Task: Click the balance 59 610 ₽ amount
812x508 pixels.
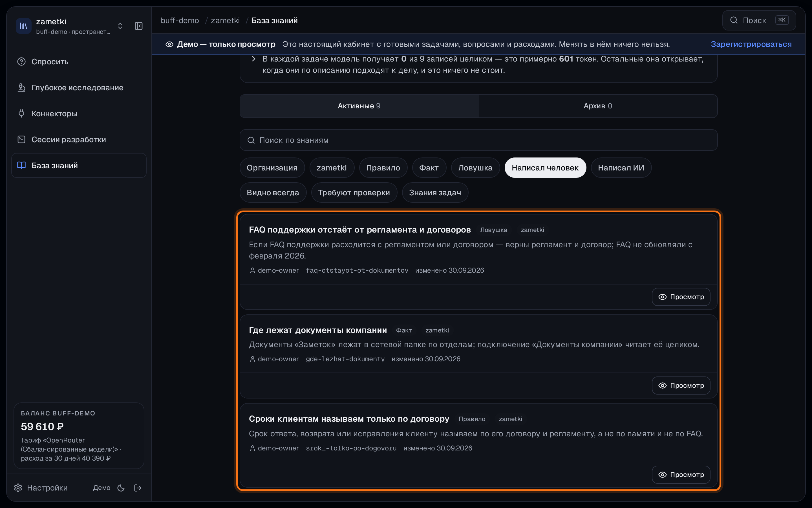Action: pos(42,426)
